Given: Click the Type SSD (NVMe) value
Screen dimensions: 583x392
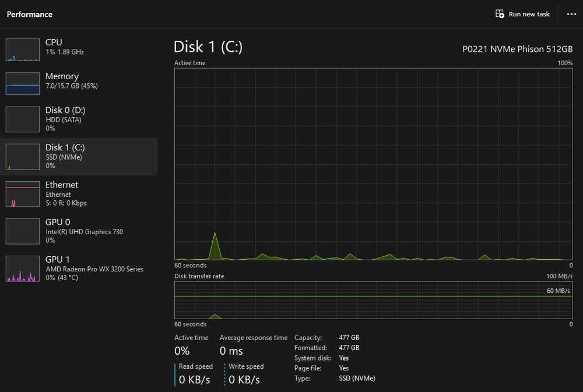Looking at the screenshot, I should coord(357,378).
